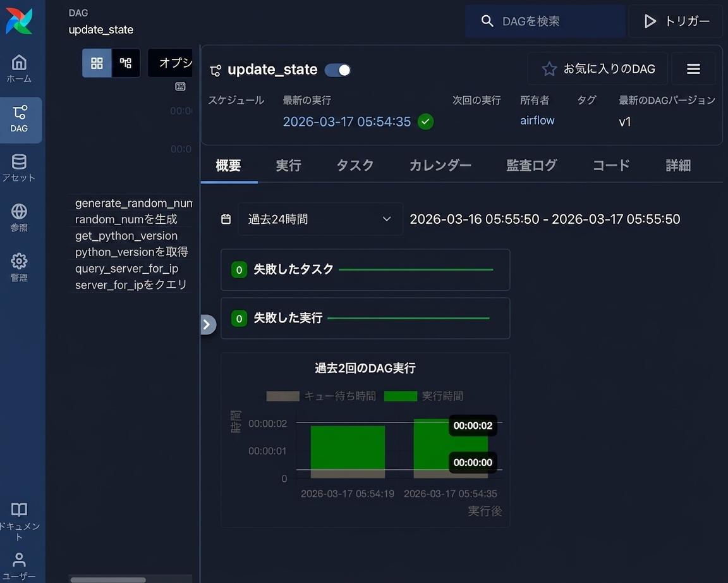Open 参照 globe menu in sidebar
Image resolution: width=728 pixels, height=583 pixels.
pyautogui.click(x=19, y=218)
